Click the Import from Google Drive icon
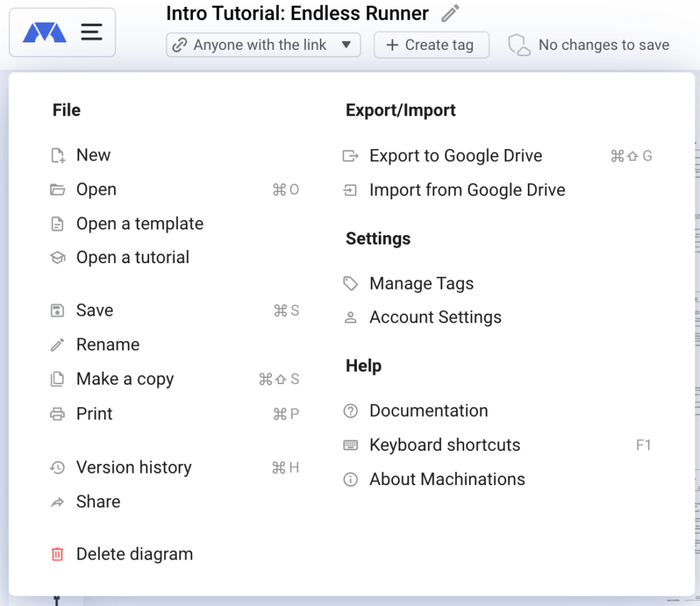Screen dimensions: 700x606 click(x=350, y=191)
